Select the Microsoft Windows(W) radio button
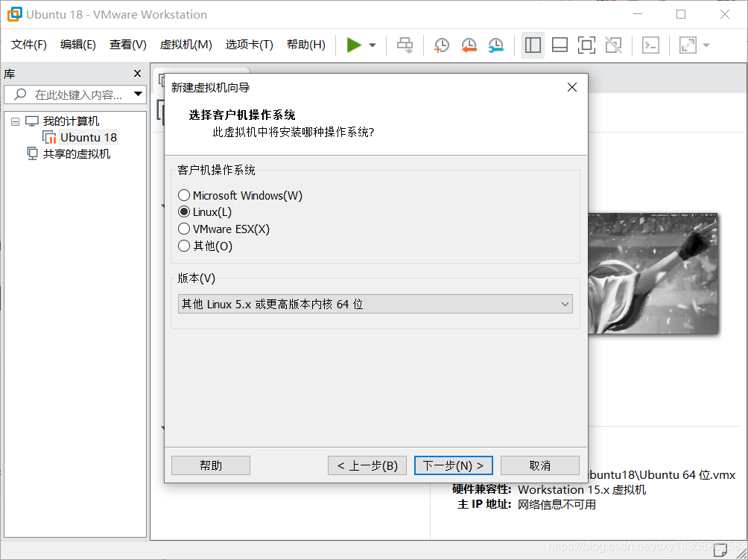The width and height of the screenshot is (748, 560). [x=184, y=195]
